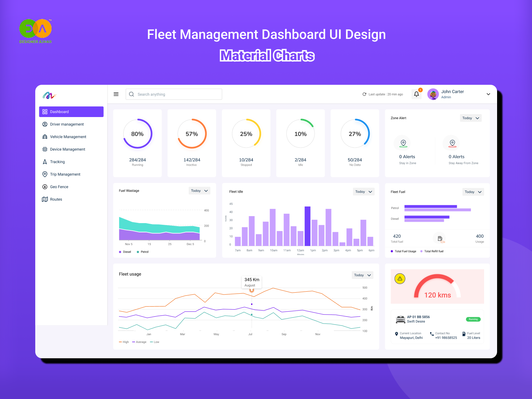Image resolution: width=532 pixels, height=399 pixels.
Task: Click the contact number +91 98658525
Action: 446,338
